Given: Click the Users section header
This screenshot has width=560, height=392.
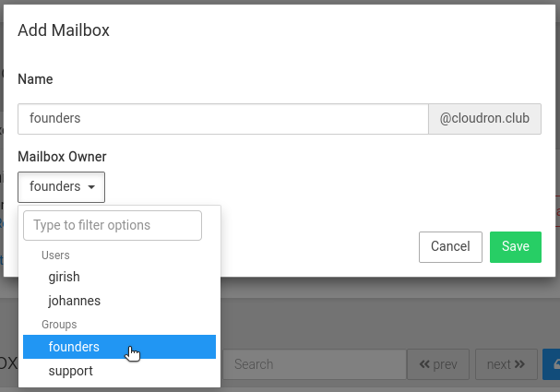Looking at the screenshot, I should coord(55,255).
